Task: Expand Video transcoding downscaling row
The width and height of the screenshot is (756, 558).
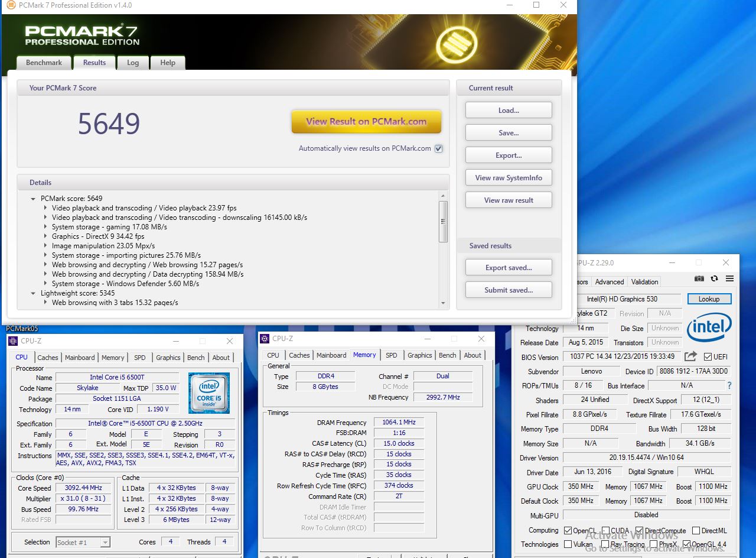Action: coord(45,218)
